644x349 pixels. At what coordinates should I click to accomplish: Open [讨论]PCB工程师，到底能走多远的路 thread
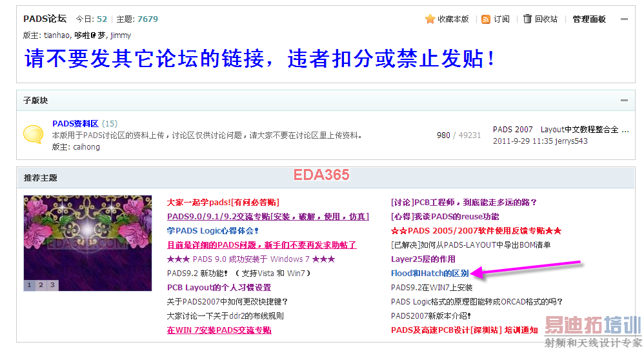(464, 203)
